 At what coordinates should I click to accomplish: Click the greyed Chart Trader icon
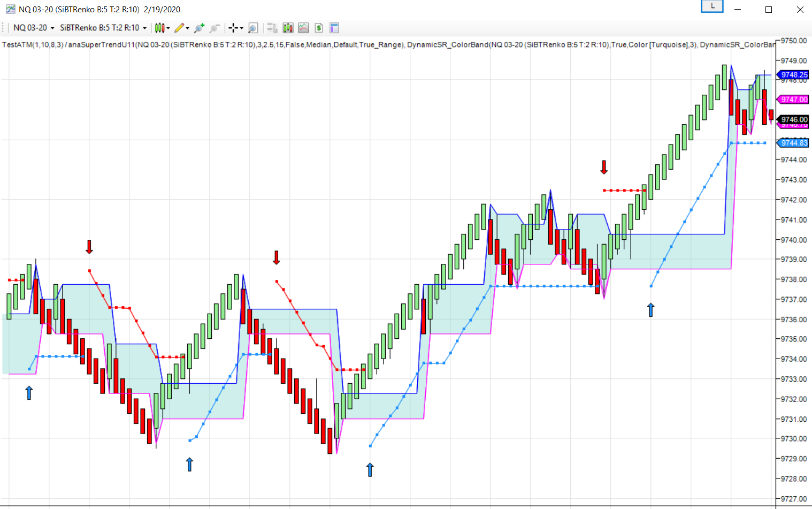272,28
